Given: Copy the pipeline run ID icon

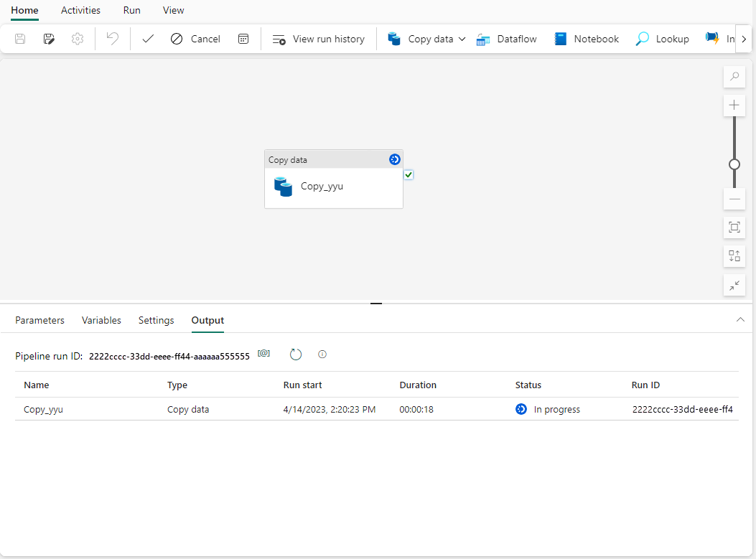Looking at the screenshot, I should click(263, 354).
